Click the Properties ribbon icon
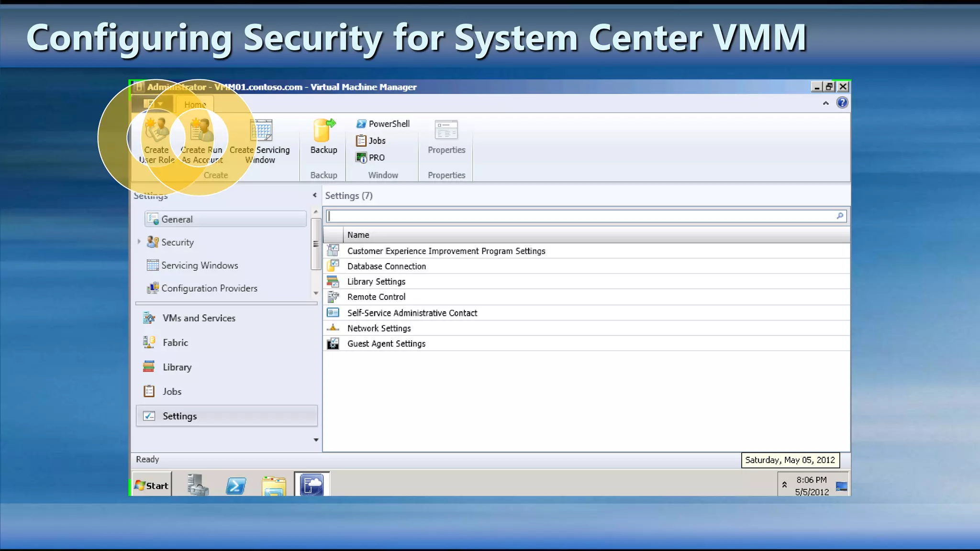The image size is (980, 551). tap(446, 130)
